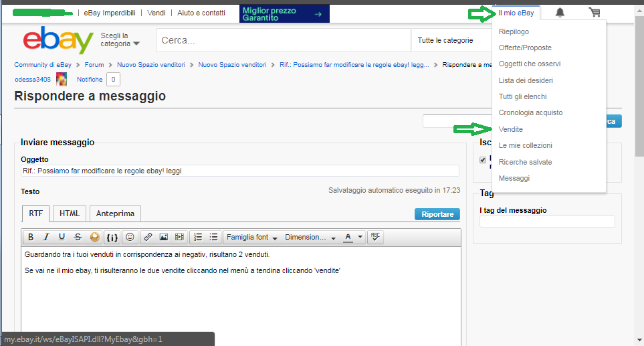
Task: Open Ricerche salvate menu entry
Action: point(526,162)
